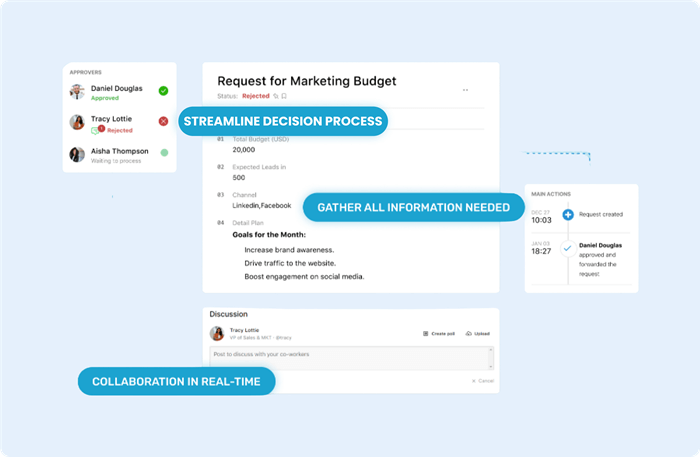The width and height of the screenshot is (700, 457).
Task: Click Upload in Discussion panel
Action: click(478, 333)
